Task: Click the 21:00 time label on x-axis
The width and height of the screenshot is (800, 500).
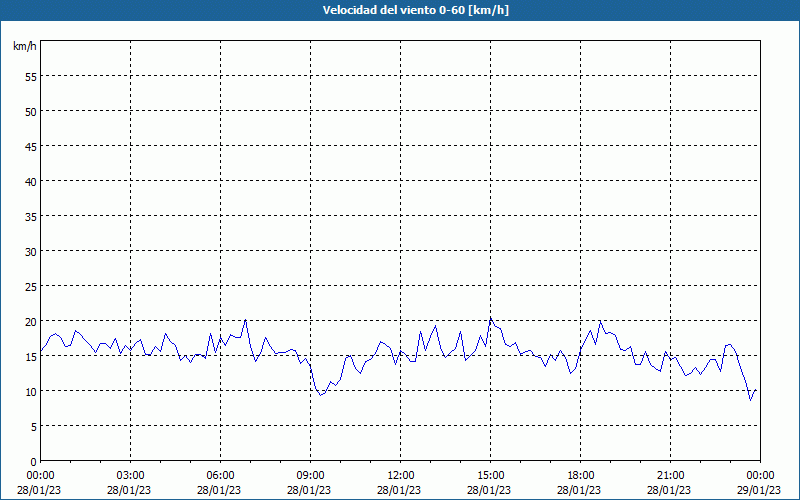Action: click(x=670, y=476)
